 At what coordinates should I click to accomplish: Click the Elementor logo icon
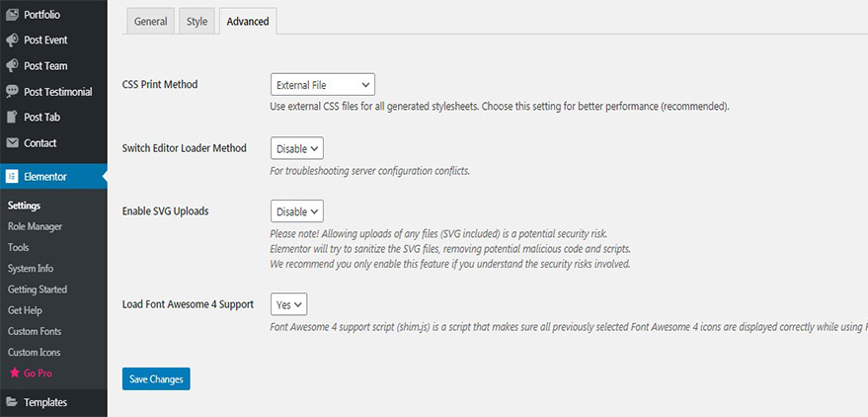pos(12,177)
